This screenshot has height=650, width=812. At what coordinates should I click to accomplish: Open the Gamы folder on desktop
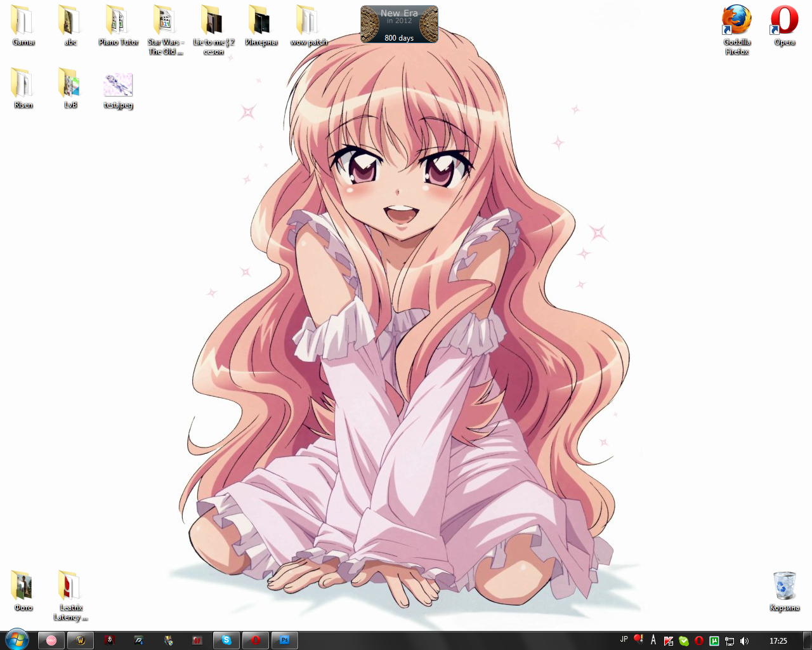(x=23, y=25)
